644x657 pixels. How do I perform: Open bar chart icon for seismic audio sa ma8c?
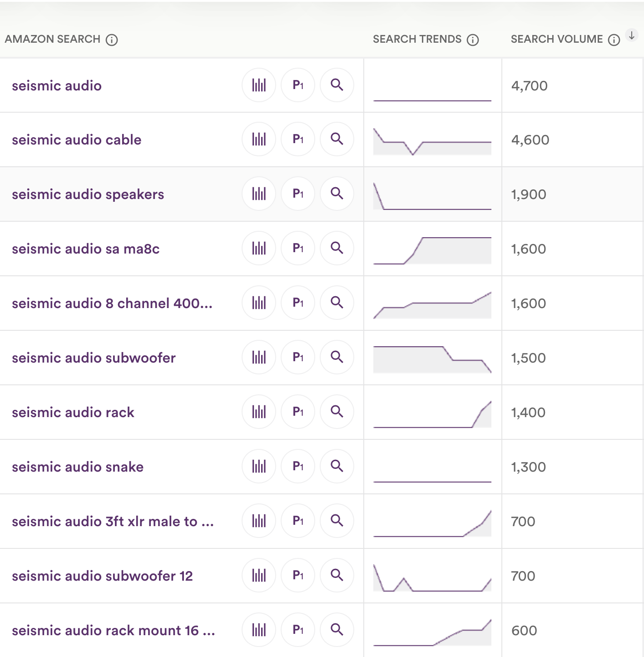click(259, 248)
